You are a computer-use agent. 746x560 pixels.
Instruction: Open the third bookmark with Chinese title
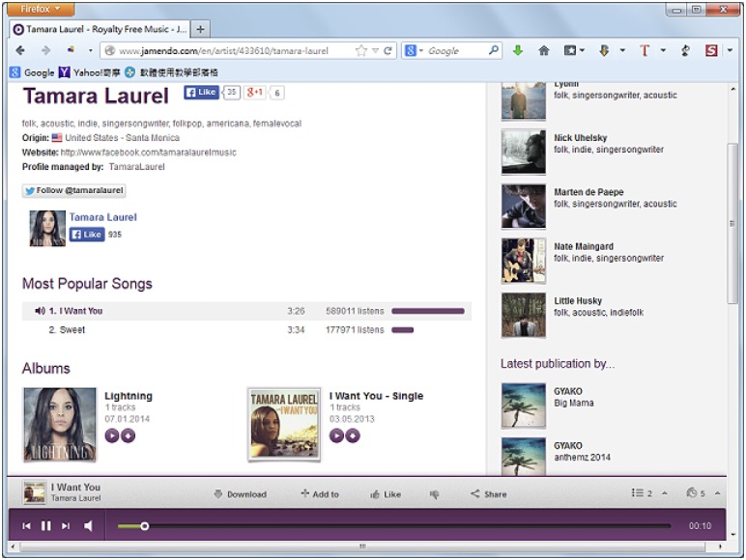coord(171,72)
